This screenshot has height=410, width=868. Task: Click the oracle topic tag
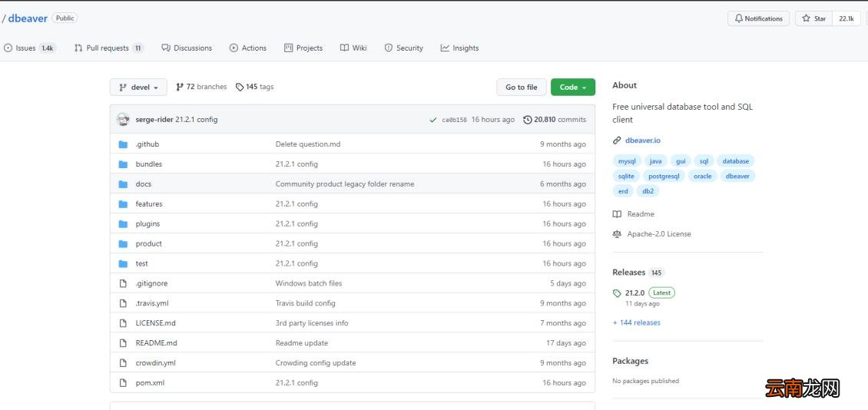[x=703, y=176]
